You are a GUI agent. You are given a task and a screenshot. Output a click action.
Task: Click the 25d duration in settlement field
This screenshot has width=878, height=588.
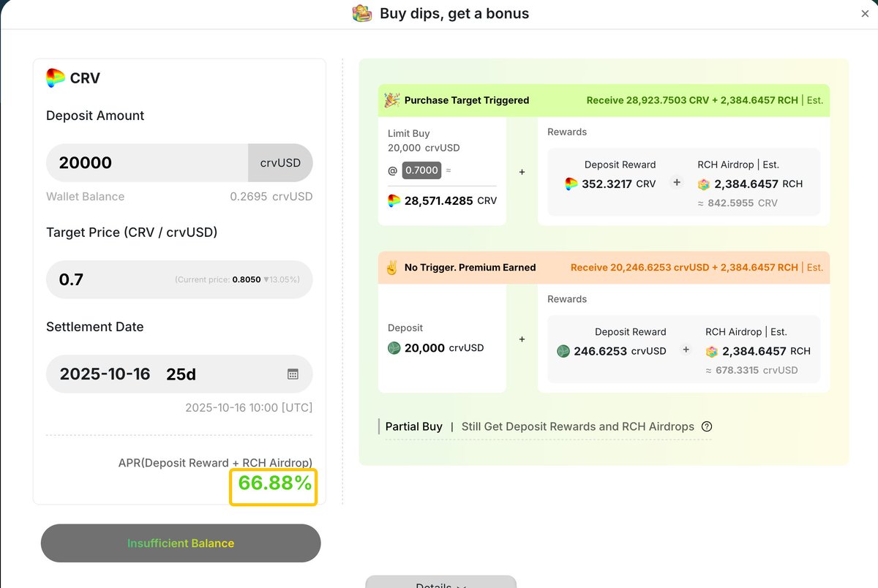point(181,374)
